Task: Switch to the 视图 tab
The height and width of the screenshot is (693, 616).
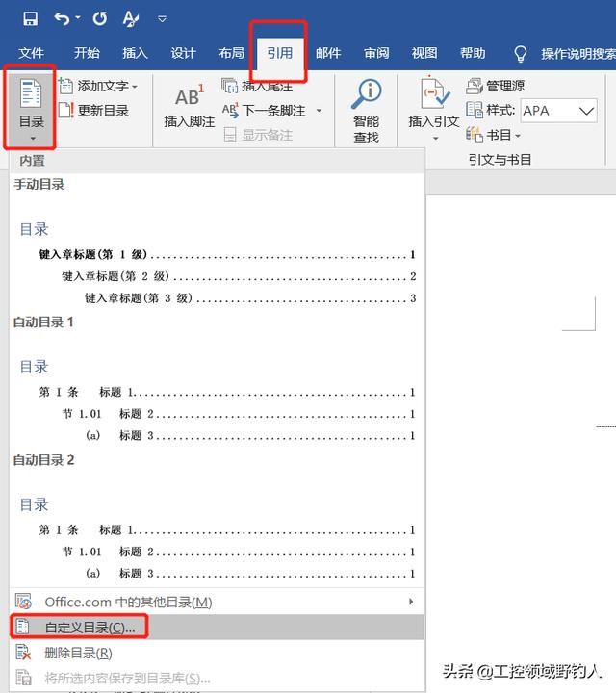Action: 424,53
